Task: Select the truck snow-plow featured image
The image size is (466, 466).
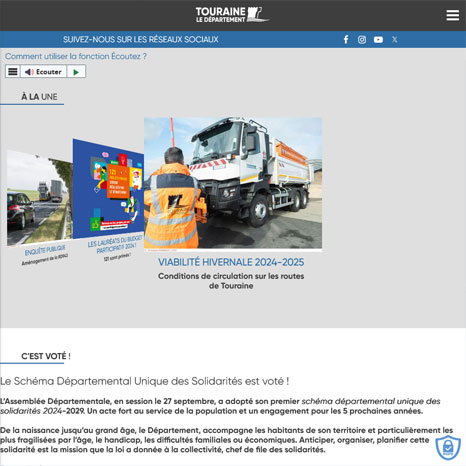Action: tap(233, 183)
